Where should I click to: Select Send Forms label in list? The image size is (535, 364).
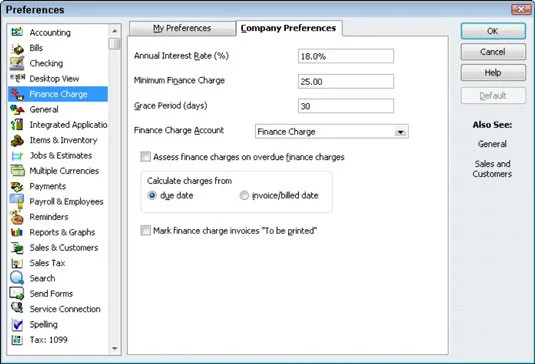pos(51,294)
